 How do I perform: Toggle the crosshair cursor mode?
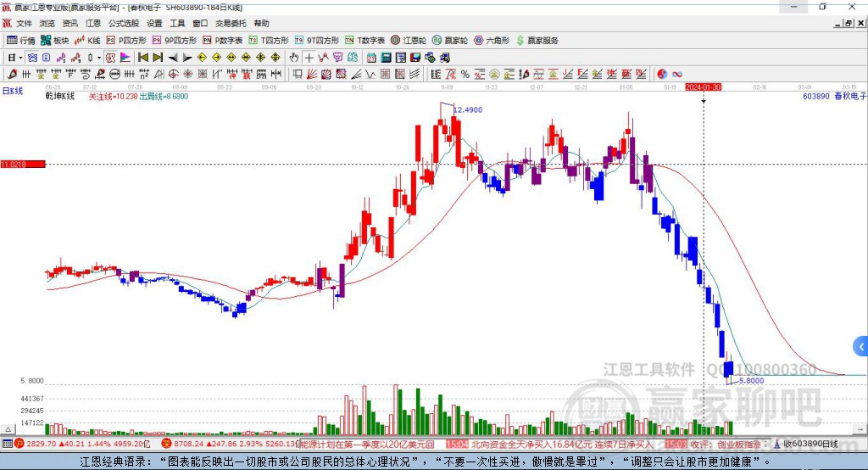309,57
